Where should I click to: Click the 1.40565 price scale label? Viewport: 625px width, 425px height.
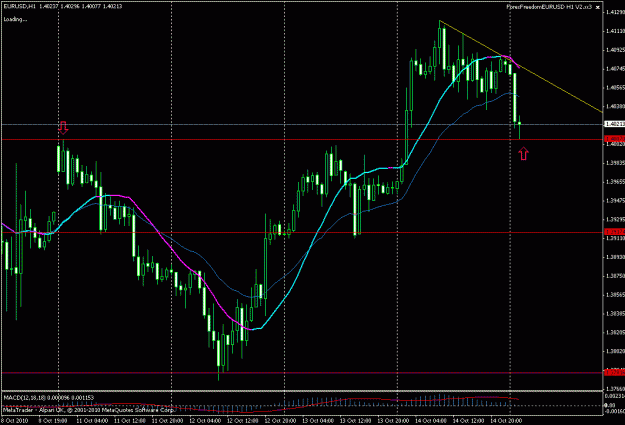(615, 87)
